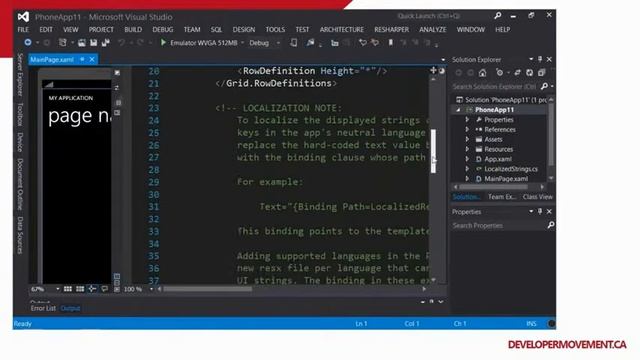Open the editor 100% zoom dropdown
The width and height of the screenshot is (640, 360).
pyautogui.click(x=151, y=289)
